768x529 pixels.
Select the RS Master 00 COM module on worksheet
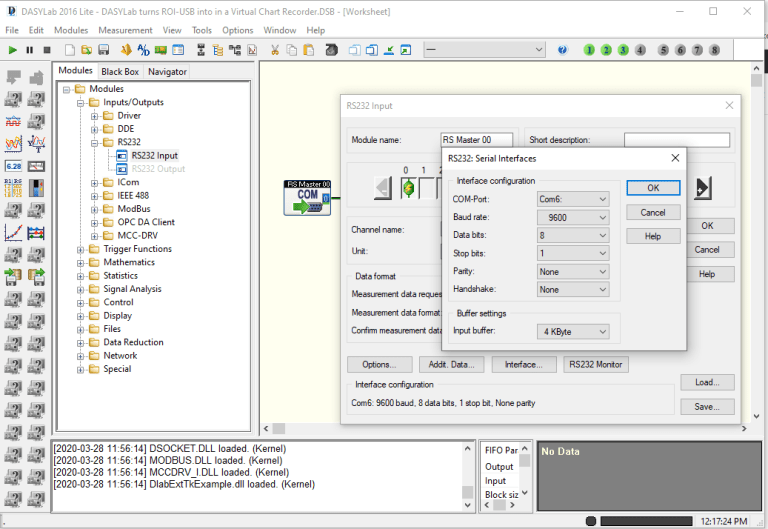click(307, 198)
